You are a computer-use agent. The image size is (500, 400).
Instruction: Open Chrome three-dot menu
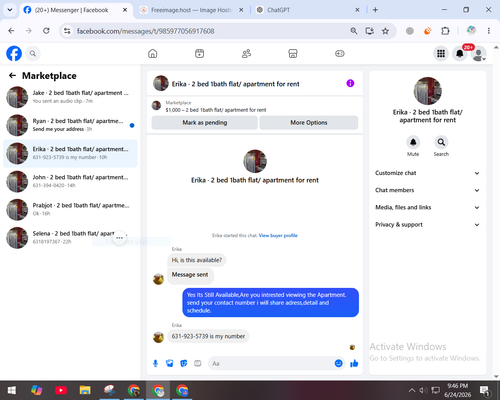(x=489, y=31)
